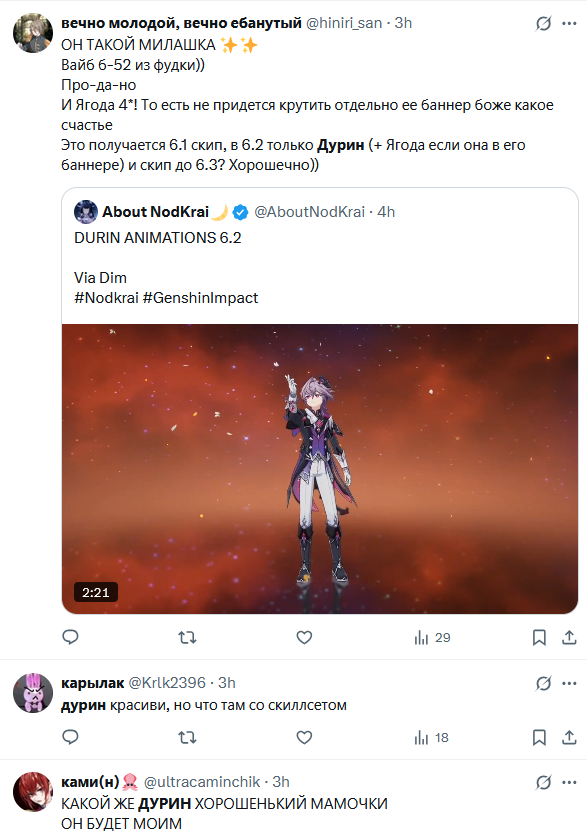Screen dimensions: 587x838
Task: Share the hiniri_san tweet
Action: (569, 637)
